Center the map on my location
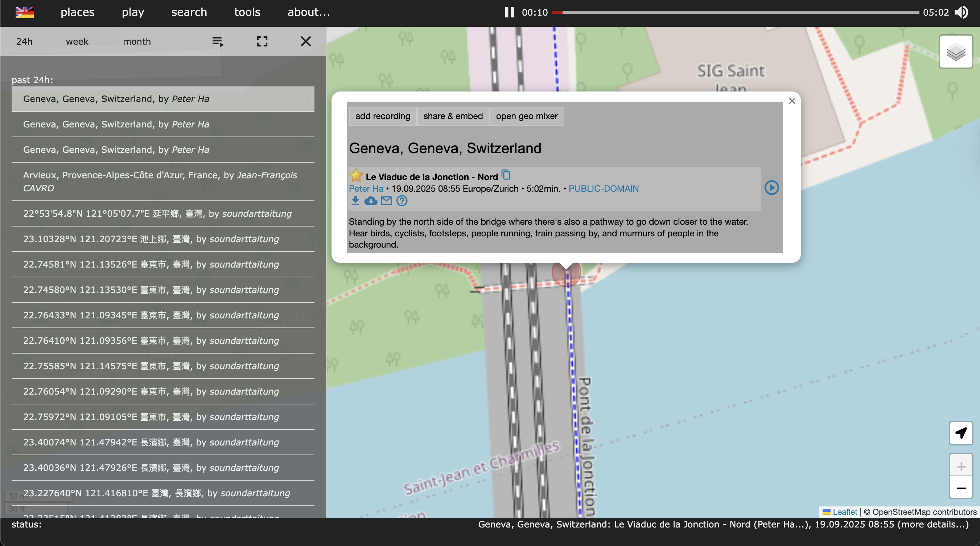The height and width of the screenshot is (546, 980). click(x=961, y=433)
